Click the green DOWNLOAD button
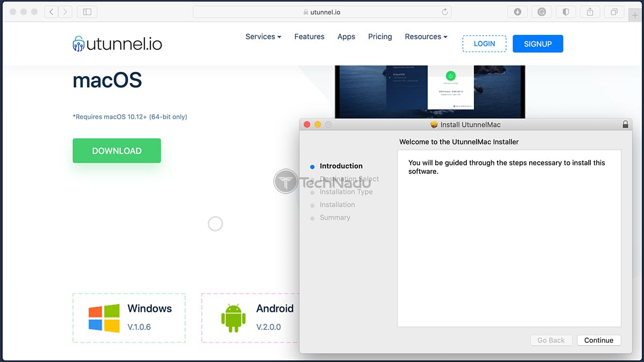Screen dimensions: 644x362 click(x=116, y=151)
